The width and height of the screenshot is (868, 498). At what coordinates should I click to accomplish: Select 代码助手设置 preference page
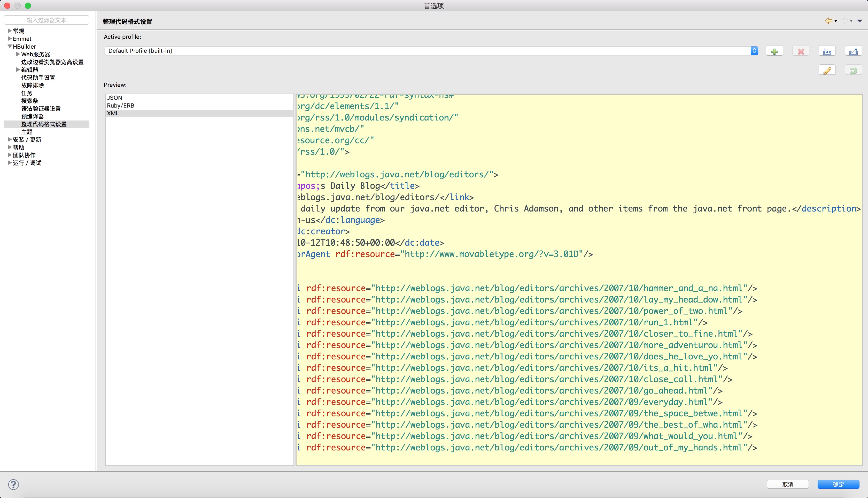(x=38, y=78)
